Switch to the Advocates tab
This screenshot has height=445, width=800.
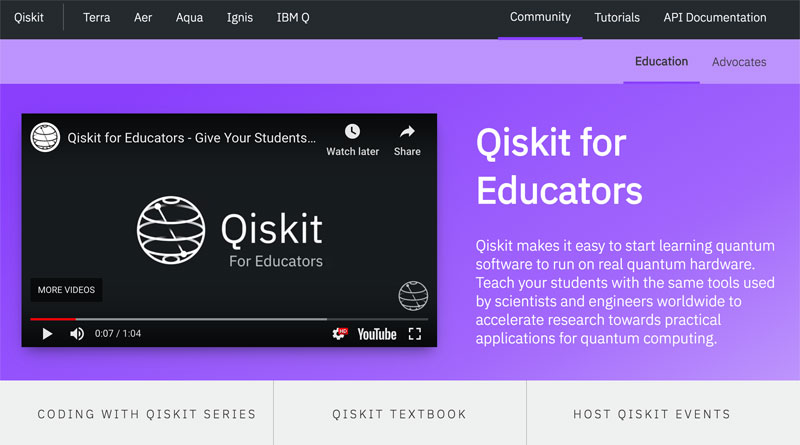point(739,62)
